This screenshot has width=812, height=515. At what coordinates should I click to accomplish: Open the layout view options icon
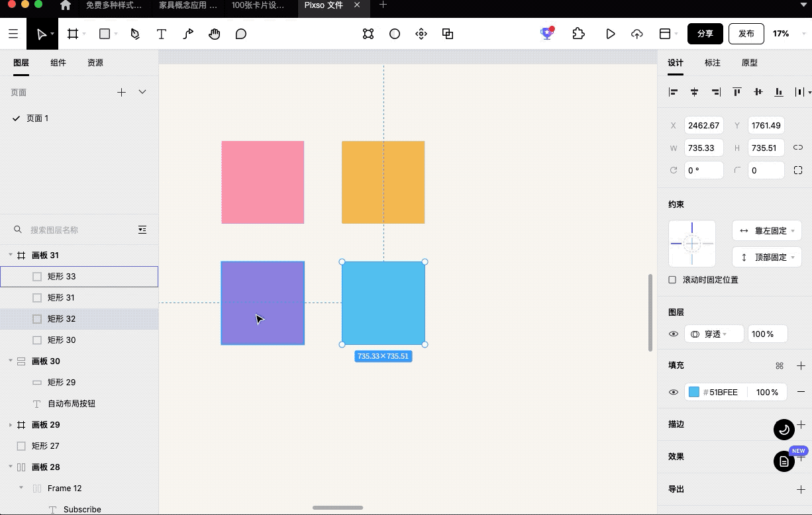point(665,34)
